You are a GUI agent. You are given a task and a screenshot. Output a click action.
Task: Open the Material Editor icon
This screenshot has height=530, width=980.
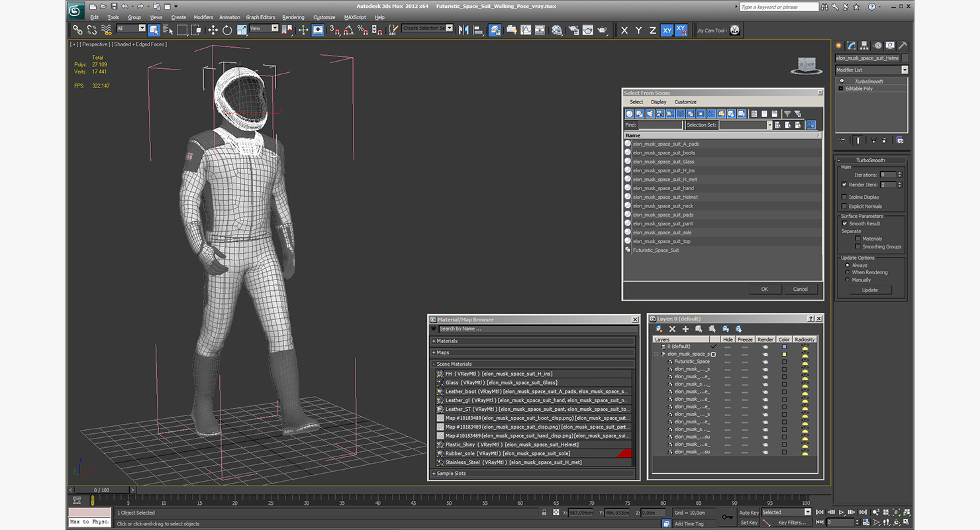556,30
